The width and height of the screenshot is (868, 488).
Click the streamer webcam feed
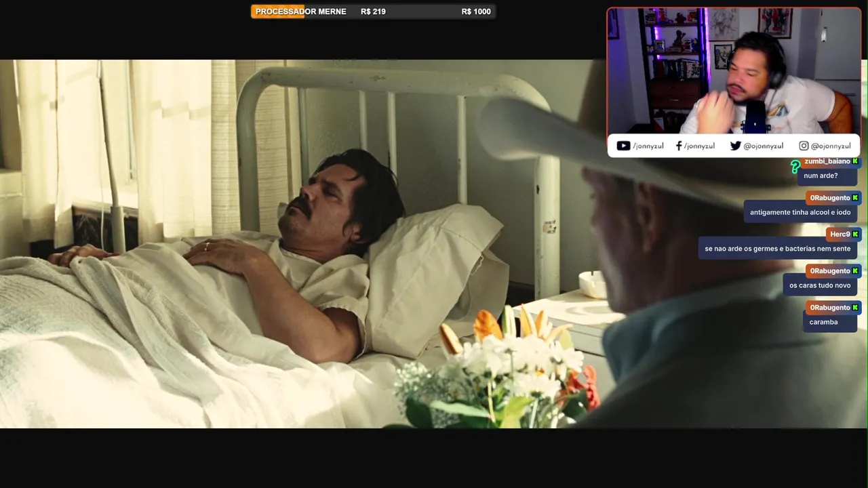(734, 71)
